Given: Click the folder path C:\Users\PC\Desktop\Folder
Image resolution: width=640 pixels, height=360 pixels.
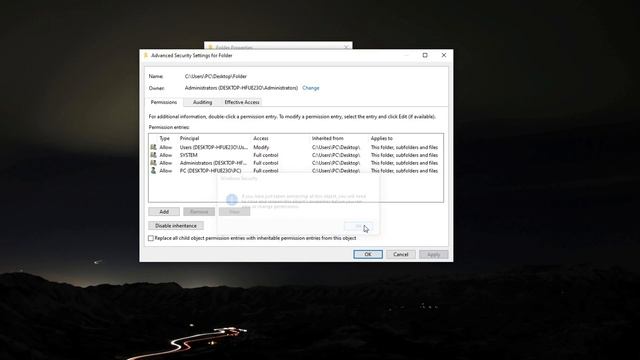Looking at the screenshot, I should [216, 76].
